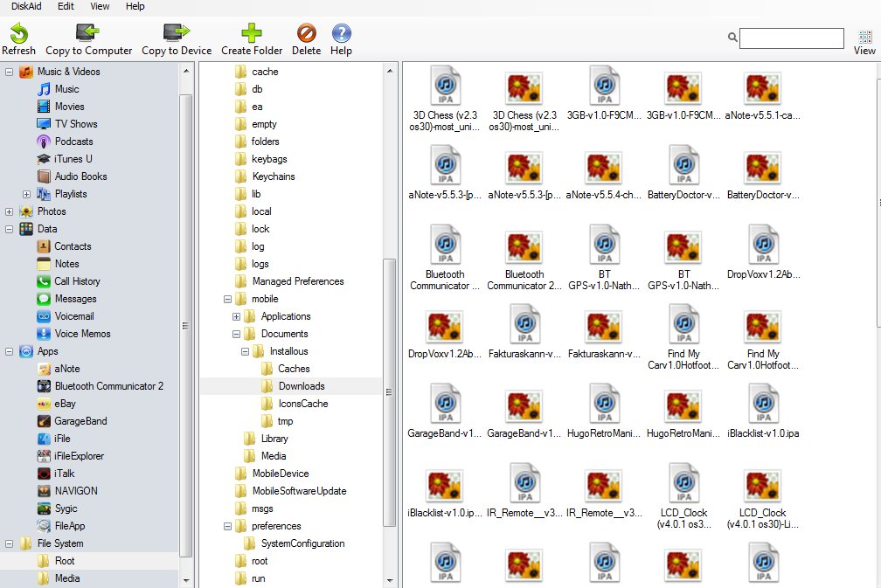Open the Edit menu
Image resolution: width=881 pixels, height=588 pixels.
click(66, 6)
